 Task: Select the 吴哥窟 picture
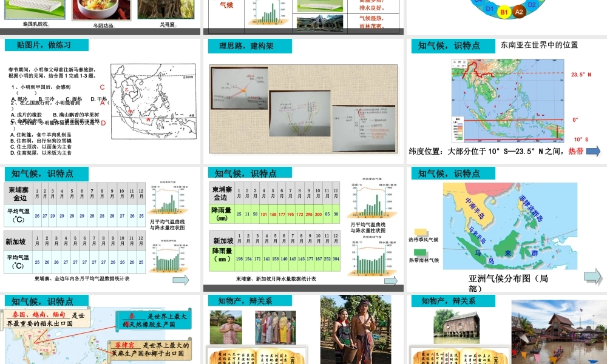click(166, 9)
